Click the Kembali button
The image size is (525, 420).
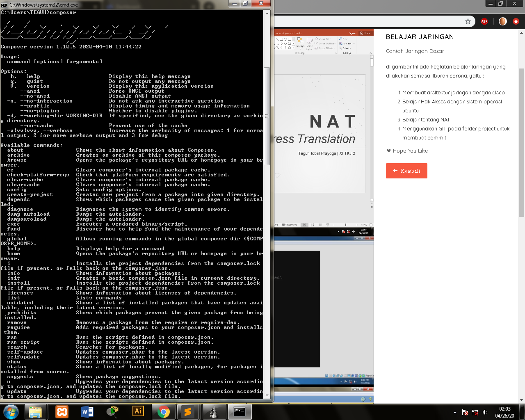coord(406,171)
